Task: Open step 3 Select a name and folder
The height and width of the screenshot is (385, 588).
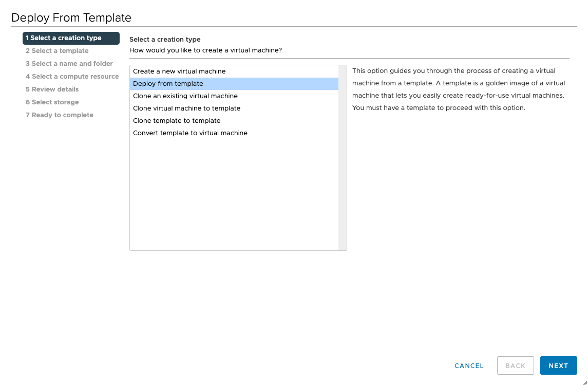Action: point(69,64)
